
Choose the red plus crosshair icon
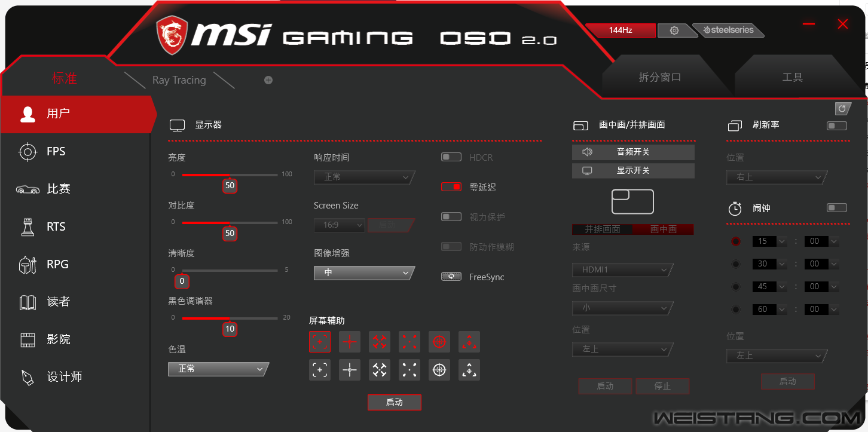(x=350, y=342)
